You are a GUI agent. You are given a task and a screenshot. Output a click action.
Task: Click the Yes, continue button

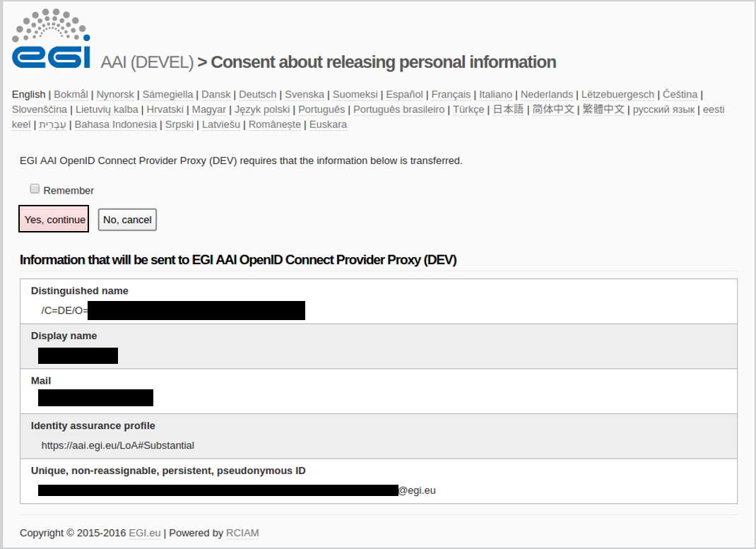tap(54, 219)
